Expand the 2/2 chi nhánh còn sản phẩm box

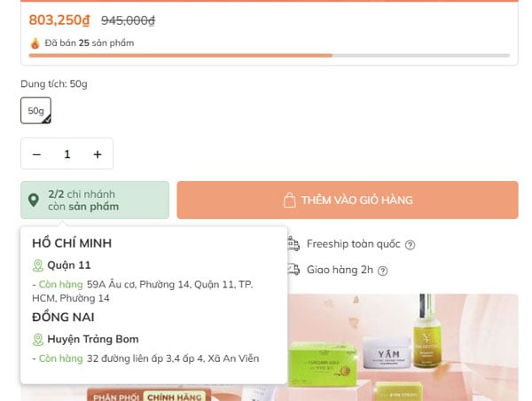click(95, 200)
